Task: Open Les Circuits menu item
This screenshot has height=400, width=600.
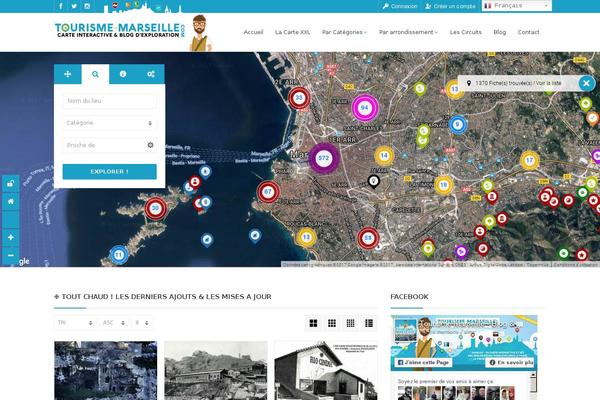Action: pyautogui.click(x=466, y=32)
